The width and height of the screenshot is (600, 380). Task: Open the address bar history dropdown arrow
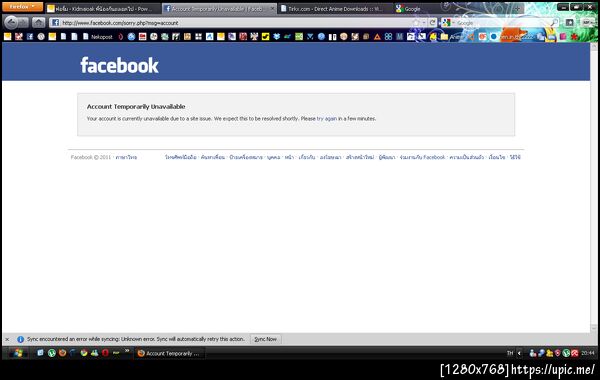coord(424,23)
